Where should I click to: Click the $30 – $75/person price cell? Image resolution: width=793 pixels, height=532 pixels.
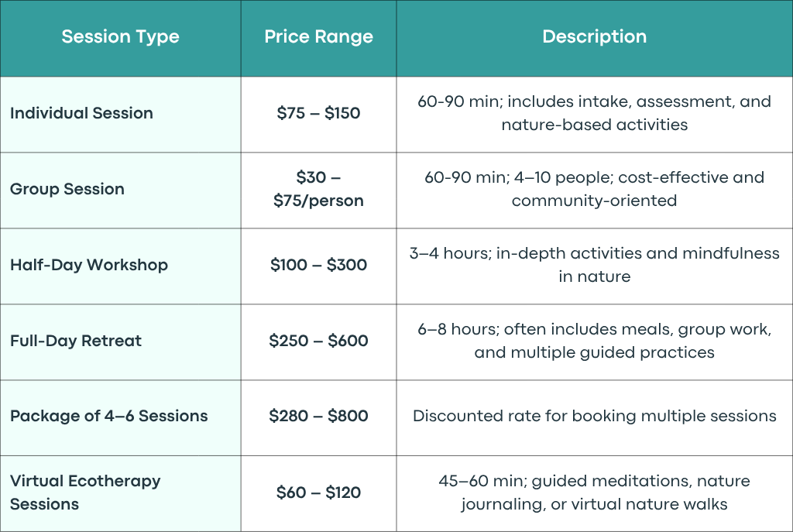pyautogui.click(x=318, y=189)
